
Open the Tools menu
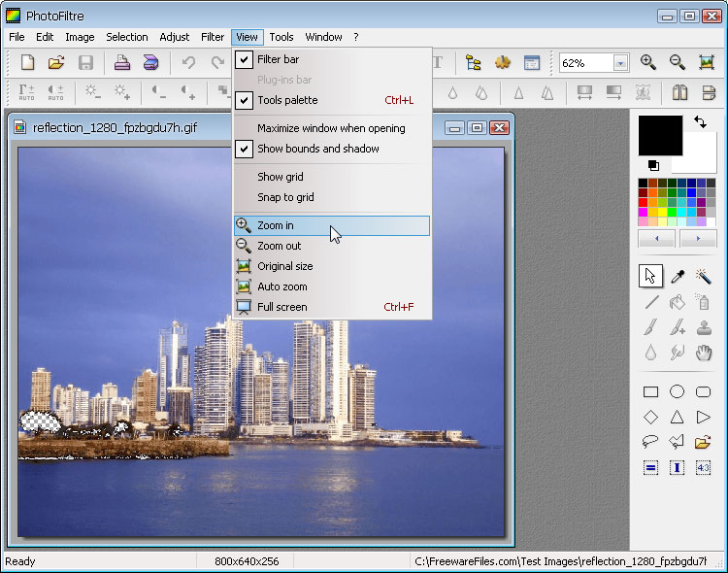[x=281, y=37]
